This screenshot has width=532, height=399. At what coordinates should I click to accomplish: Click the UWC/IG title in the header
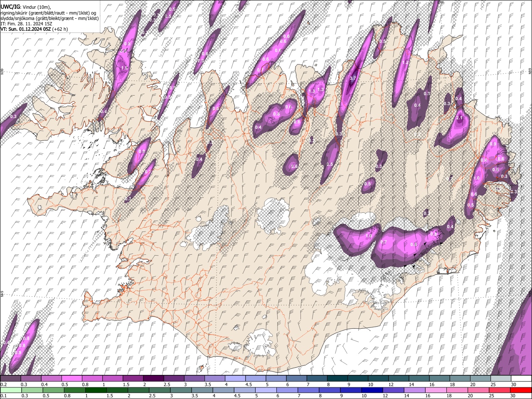(x=10, y=7)
